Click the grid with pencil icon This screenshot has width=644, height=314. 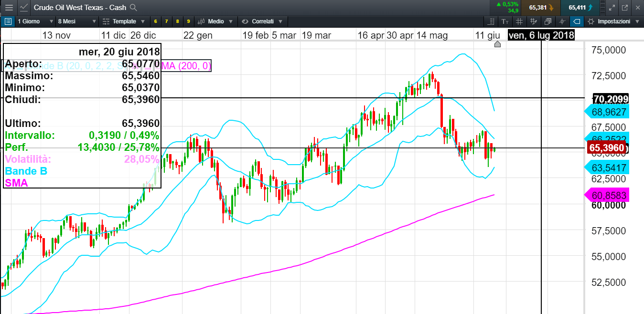[534, 21]
